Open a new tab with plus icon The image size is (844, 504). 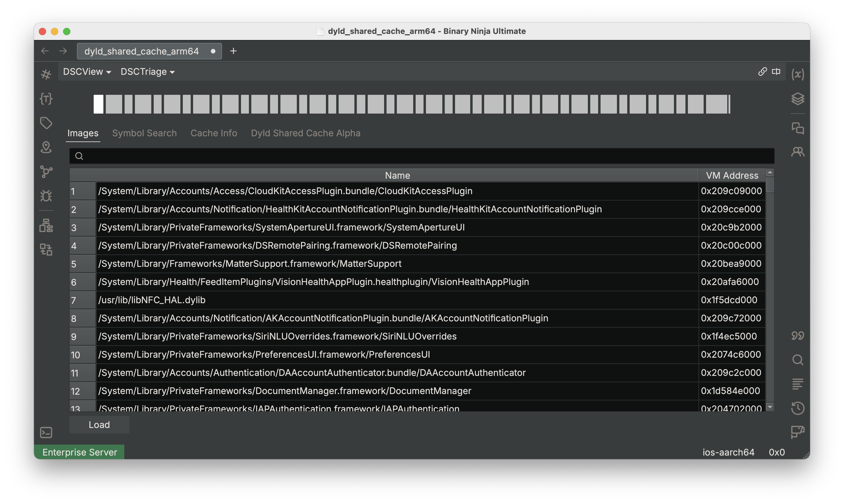(x=233, y=51)
